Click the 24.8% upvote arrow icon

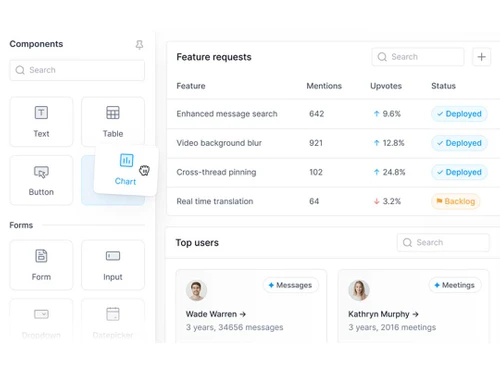tap(377, 172)
